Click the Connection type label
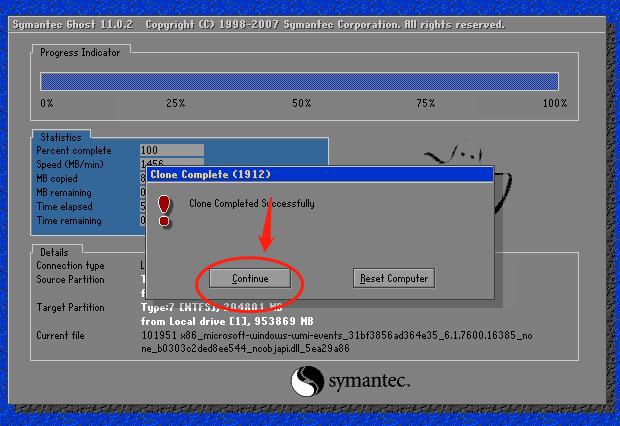Screen dimensions: 620x426 pyautogui.click(x=70, y=265)
